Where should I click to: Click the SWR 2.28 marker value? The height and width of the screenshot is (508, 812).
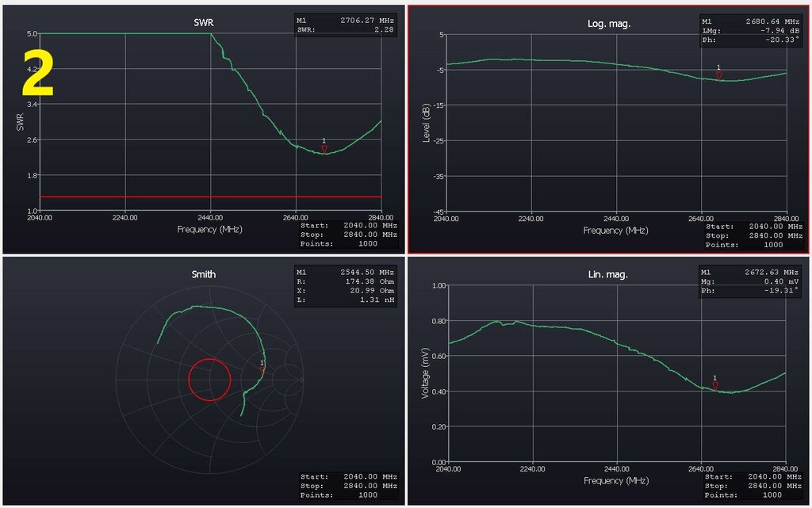point(346,29)
